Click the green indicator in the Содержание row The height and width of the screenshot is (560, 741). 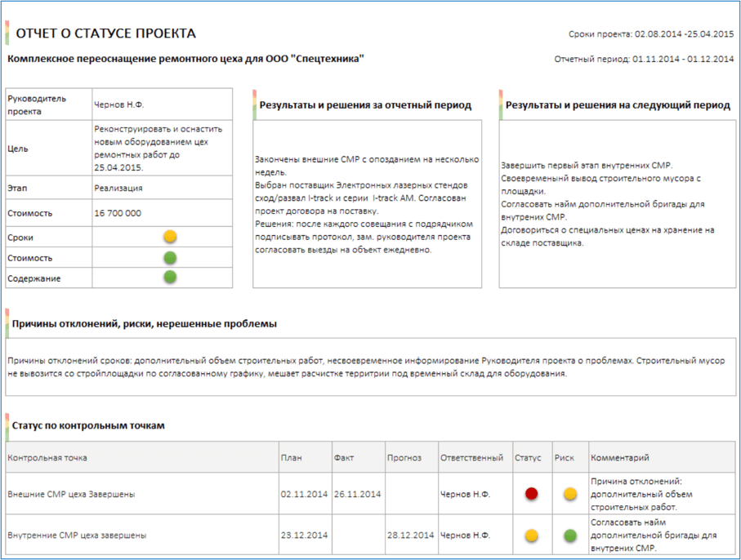[x=170, y=278]
